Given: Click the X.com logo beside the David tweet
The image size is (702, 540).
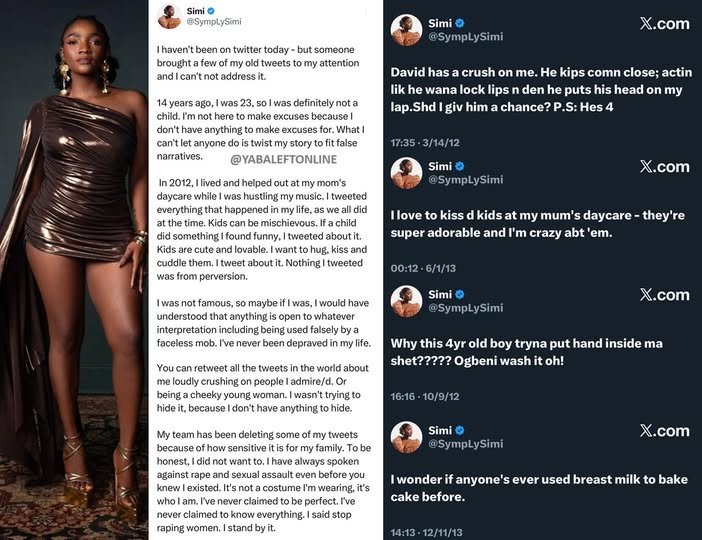Looking at the screenshot, I should pos(664,24).
